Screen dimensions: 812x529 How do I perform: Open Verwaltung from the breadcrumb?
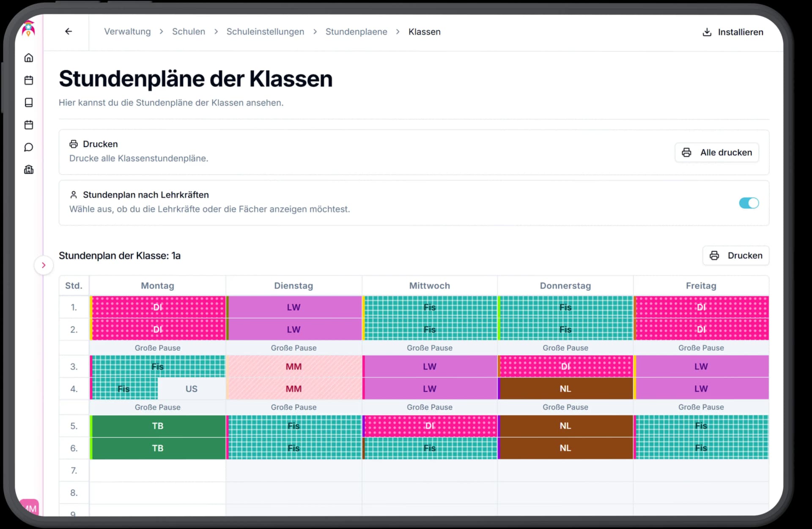point(127,32)
